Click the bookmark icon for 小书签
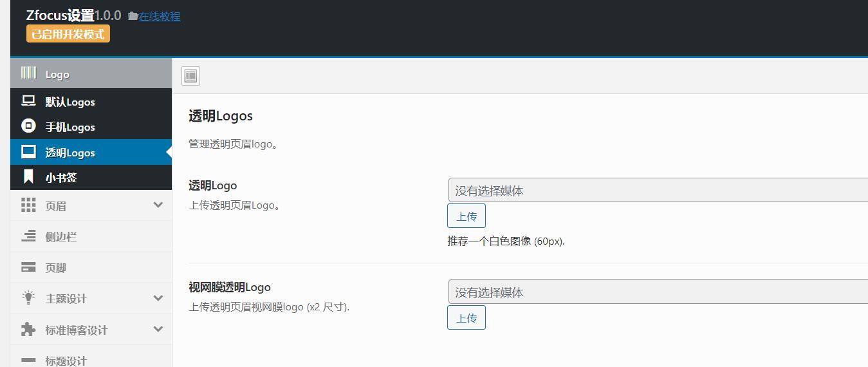868x367 pixels. (28, 177)
